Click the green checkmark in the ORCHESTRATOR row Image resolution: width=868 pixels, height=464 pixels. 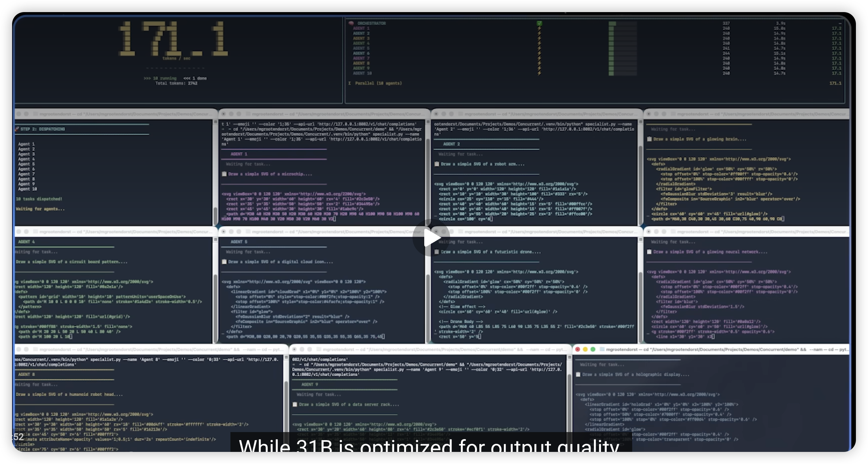coord(539,23)
